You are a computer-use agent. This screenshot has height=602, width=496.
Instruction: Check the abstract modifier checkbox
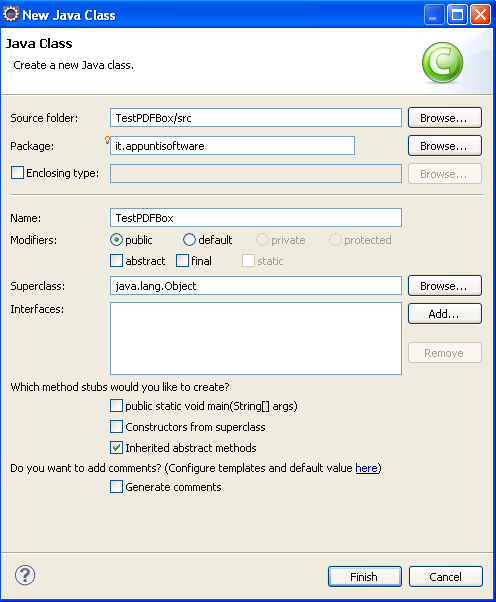[116, 261]
